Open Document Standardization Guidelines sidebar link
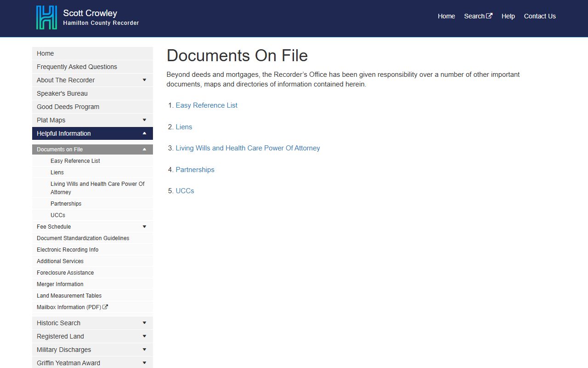This screenshot has width=588, height=368. click(x=92, y=238)
